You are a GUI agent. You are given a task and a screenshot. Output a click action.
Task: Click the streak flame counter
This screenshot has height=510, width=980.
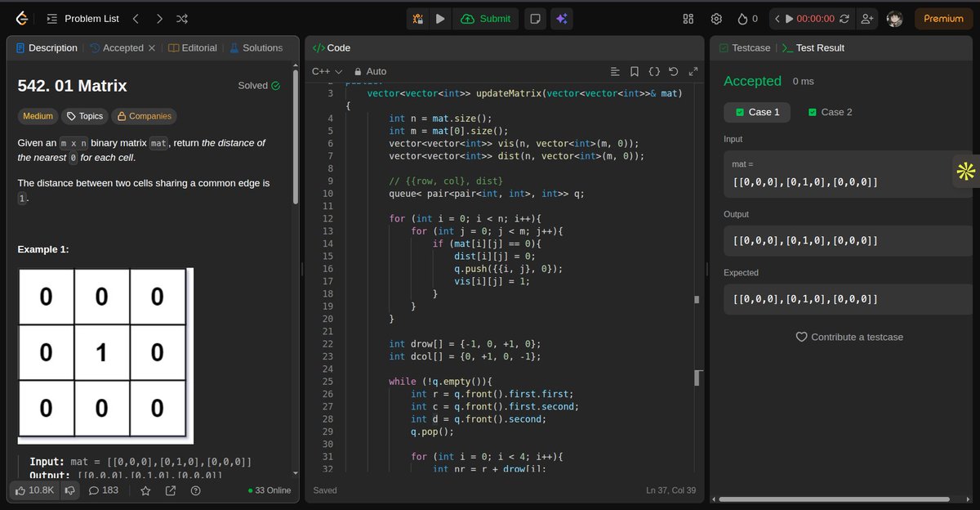coord(747,18)
